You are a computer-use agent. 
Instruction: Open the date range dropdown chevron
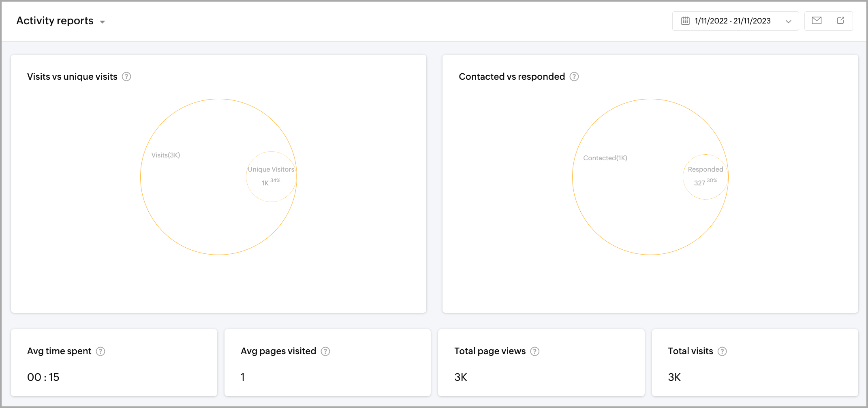(788, 21)
